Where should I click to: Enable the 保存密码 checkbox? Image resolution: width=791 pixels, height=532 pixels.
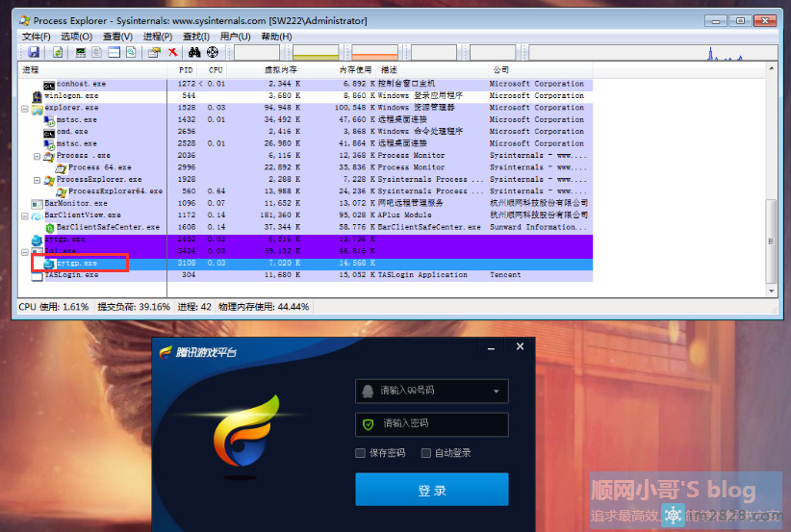pos(360,453)
